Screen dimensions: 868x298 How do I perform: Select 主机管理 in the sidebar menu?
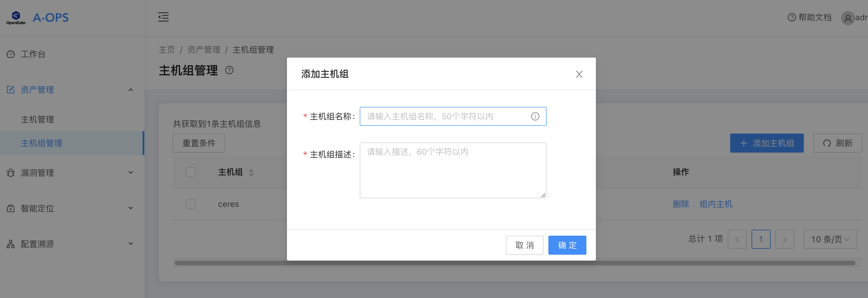pyautogui.click(x=37, y=119)
